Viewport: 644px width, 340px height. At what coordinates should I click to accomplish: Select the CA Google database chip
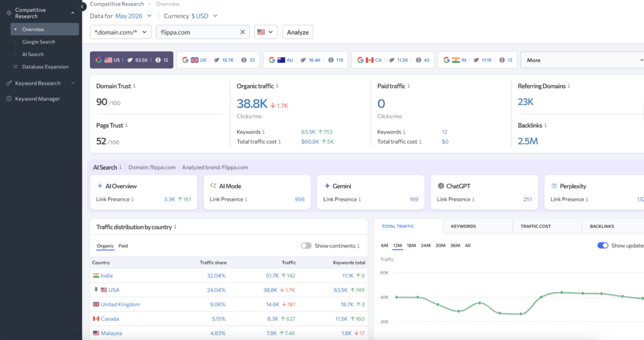coord(393,60)
